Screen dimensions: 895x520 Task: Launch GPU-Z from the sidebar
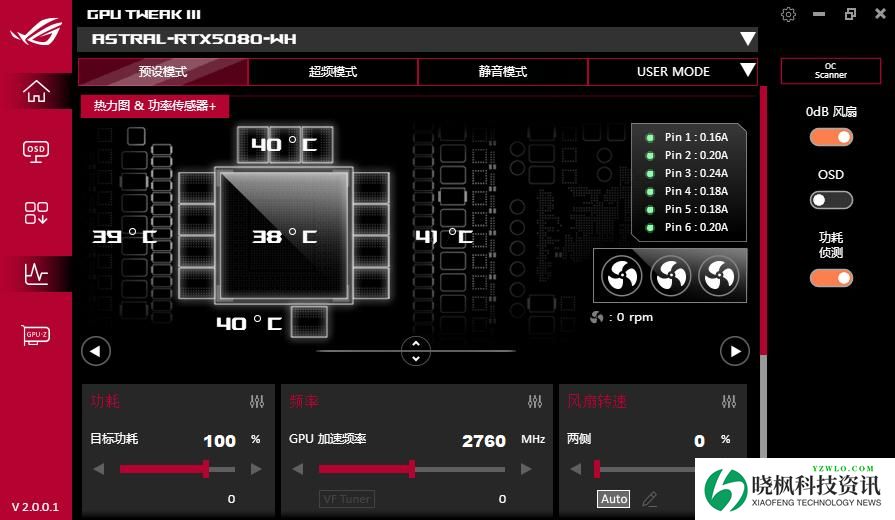pyautogui.click(x=36, y=335)
